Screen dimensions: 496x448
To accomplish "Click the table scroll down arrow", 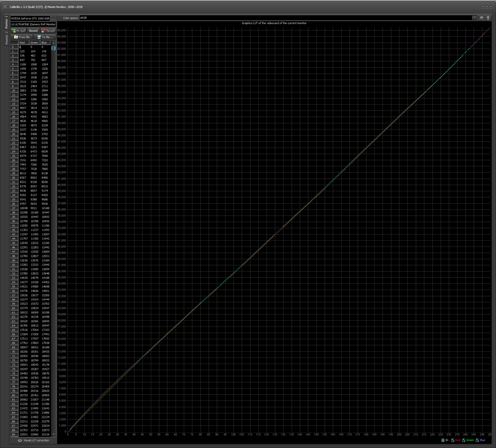I will (x=54, y=434).
